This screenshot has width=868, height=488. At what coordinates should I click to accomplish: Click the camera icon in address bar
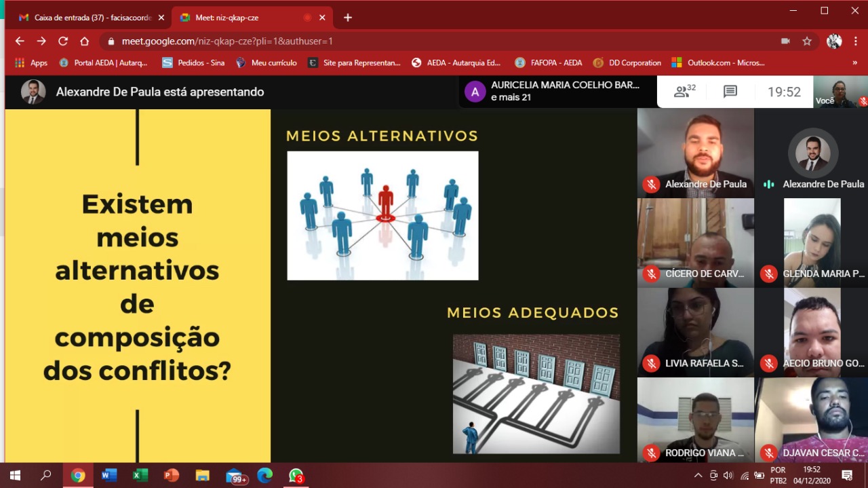(x=785, y=41)
